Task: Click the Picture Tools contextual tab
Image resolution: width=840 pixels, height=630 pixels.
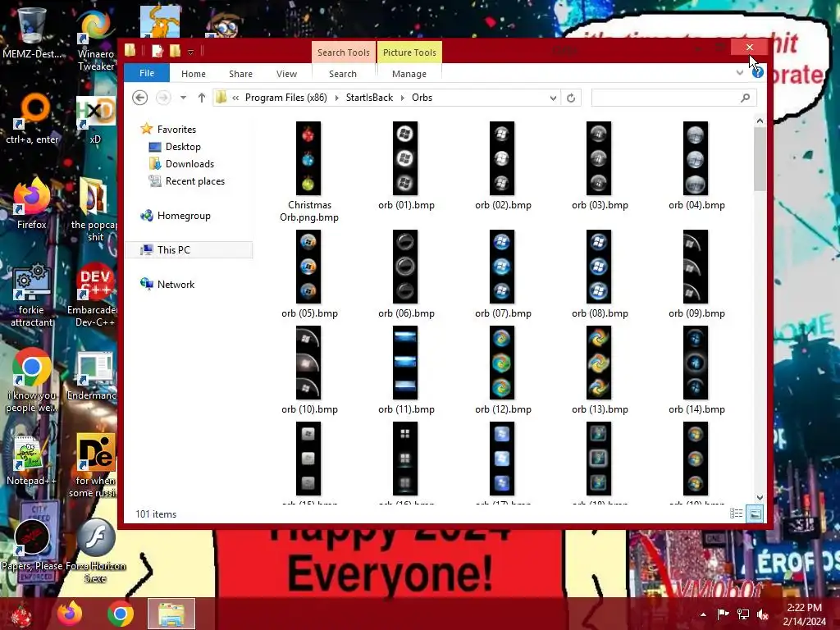Action: point(409,52)
